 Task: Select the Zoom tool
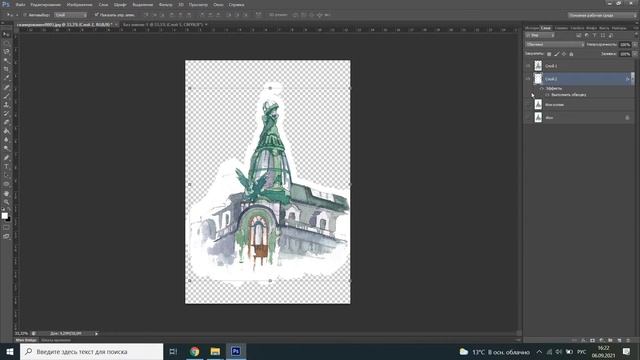pyautogui.click(x=6, y=202)
